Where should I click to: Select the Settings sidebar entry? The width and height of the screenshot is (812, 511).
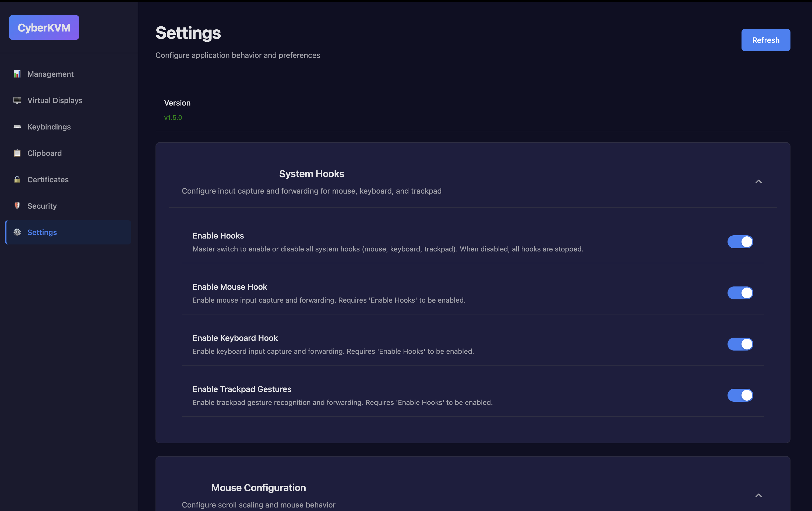click(x=42, y=232)
